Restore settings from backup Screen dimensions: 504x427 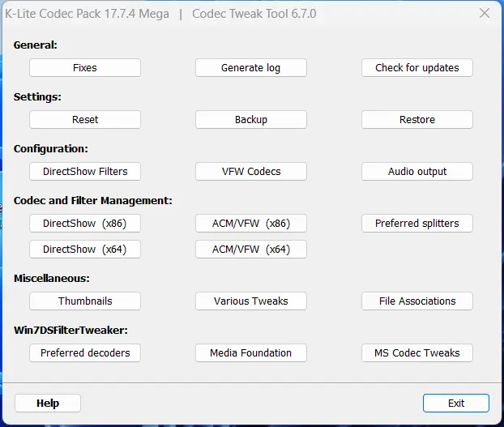point(417,120)
